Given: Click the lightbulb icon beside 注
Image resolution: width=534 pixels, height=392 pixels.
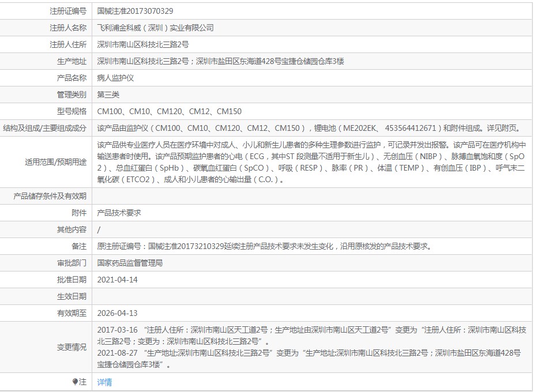Looking at the screenshot, I should click(75, 382).
